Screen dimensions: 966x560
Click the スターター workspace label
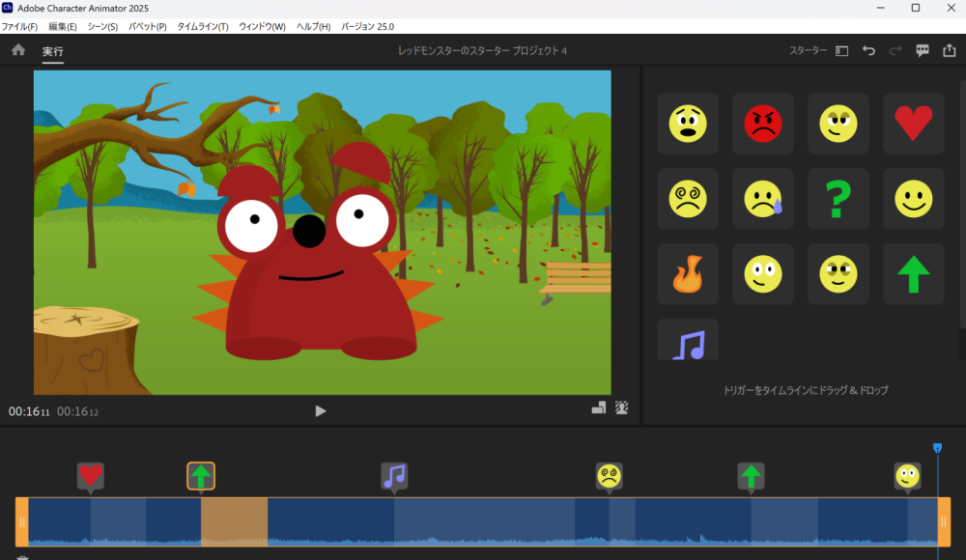pos(808,51)
